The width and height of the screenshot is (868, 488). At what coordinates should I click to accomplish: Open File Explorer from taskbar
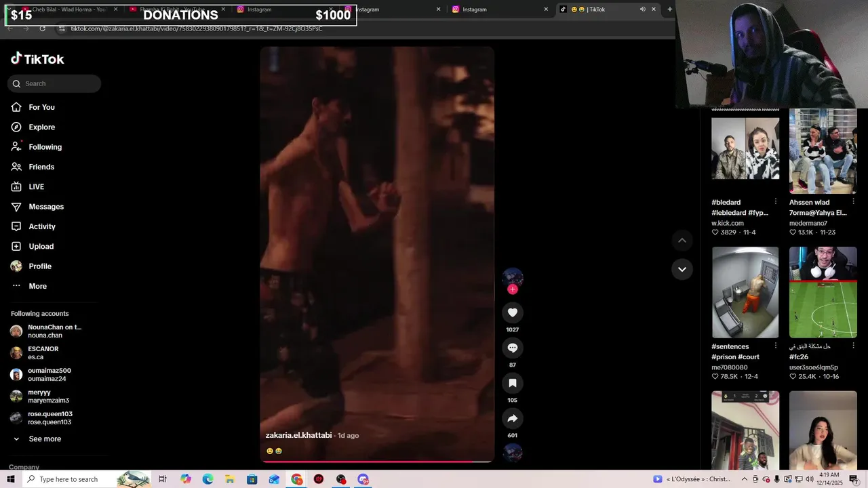(230, 479)
